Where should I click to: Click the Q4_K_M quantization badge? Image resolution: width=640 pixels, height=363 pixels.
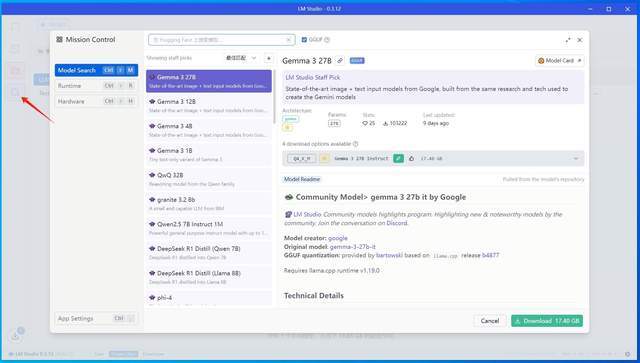(302, 158)
